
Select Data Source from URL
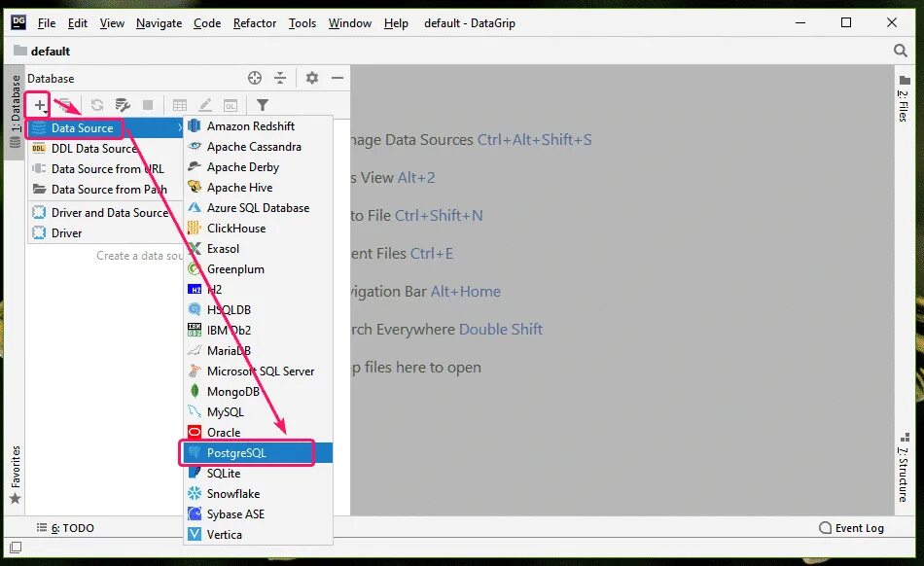(x=106, y=169)
